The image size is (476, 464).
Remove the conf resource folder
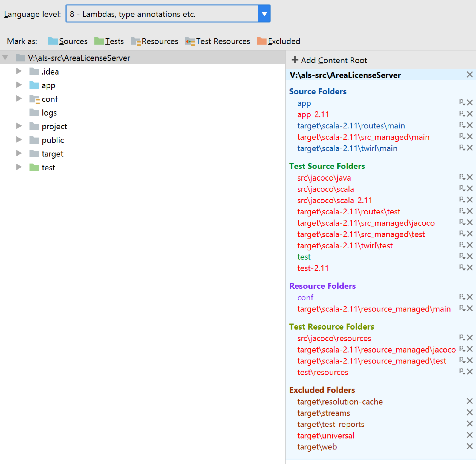(470, 297)
